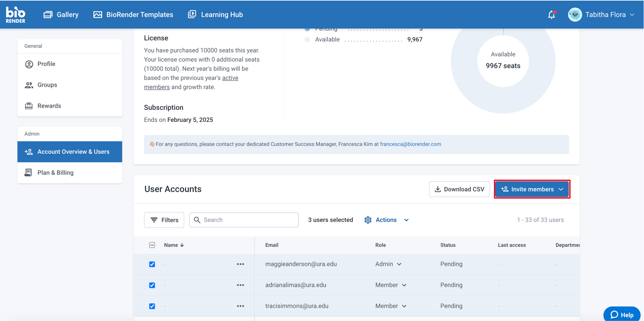
Task: Open more options for maggieanderson@ura.edu
Action: pos(240,264)
